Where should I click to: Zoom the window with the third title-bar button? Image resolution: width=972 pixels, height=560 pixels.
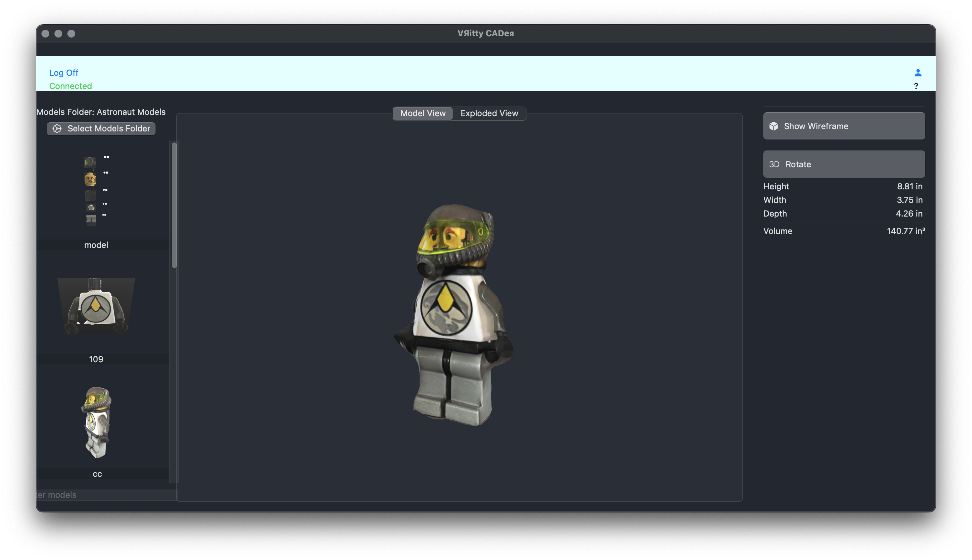tap(71, 34)
